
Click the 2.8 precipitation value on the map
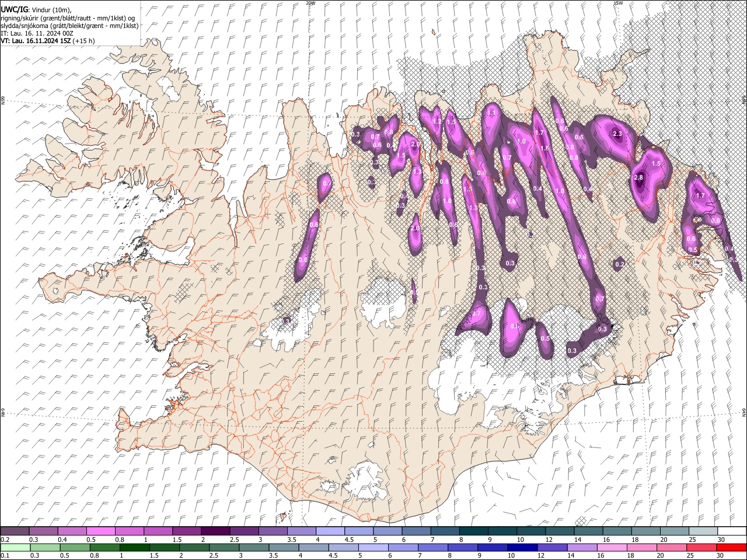pyautogui.click(x=638, y=177)
